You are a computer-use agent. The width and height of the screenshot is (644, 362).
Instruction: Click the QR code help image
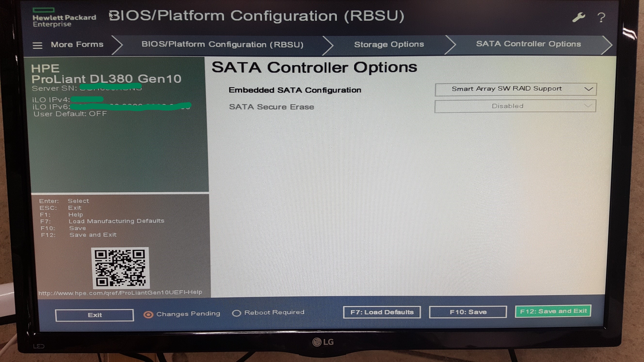(x=120, y=268)
